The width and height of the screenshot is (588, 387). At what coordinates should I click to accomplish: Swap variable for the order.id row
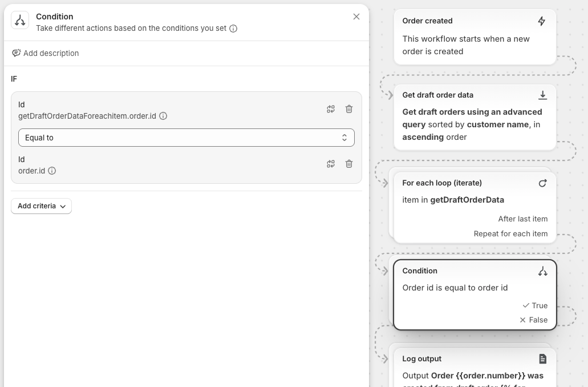(331, 164)
